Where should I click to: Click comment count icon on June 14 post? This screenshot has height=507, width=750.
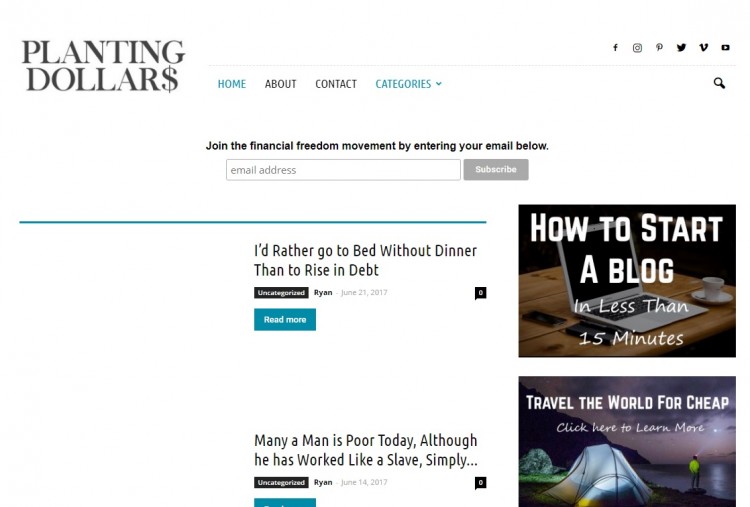(x=481, y=483)
